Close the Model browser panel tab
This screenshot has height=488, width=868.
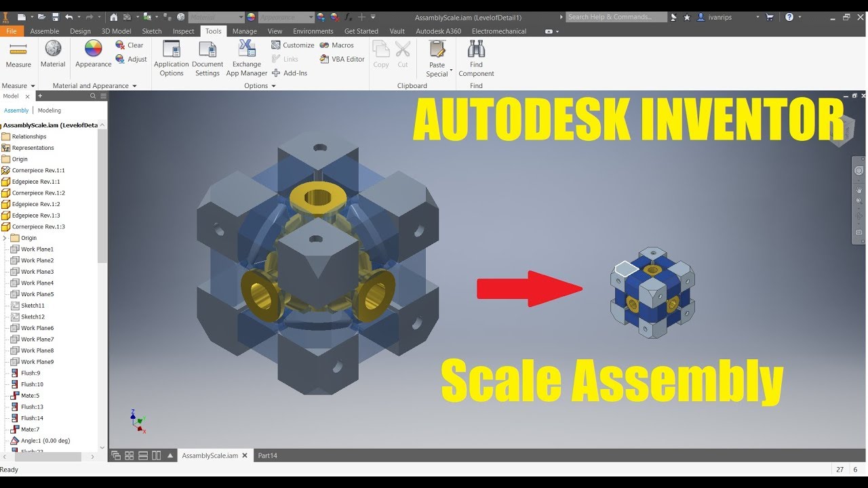point(28,96)
